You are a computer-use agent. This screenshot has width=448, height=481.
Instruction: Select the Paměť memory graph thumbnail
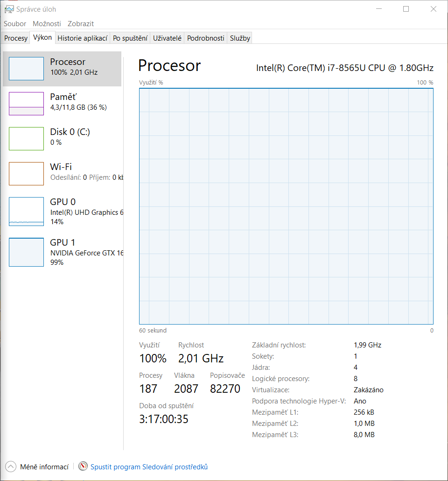click(26, 104)
